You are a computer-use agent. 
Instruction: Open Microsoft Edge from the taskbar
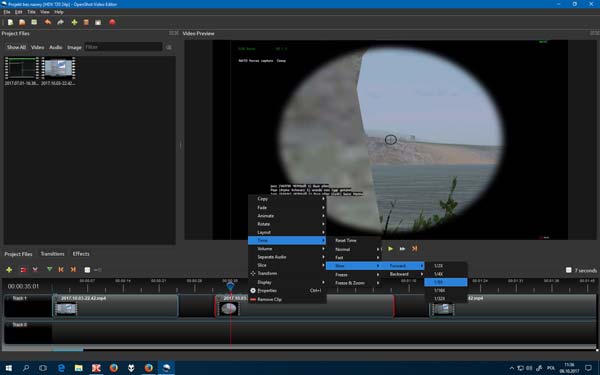61,368
